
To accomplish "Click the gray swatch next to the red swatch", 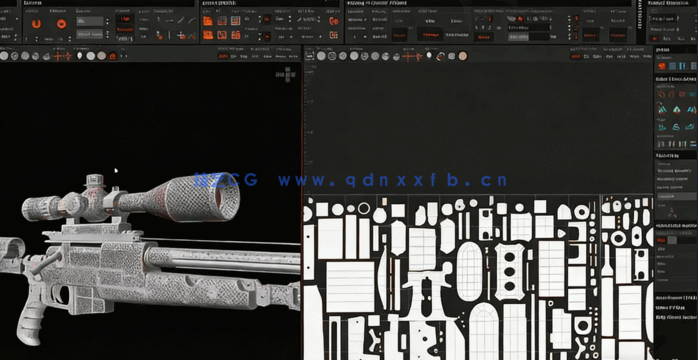I will [x=672, y=240].
